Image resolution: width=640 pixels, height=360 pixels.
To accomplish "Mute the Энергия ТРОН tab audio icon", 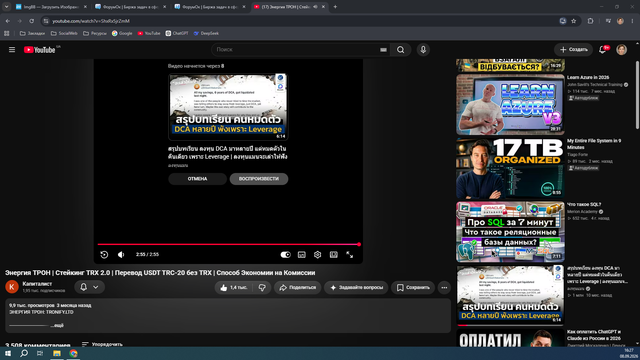I will (x=315, y=7).
